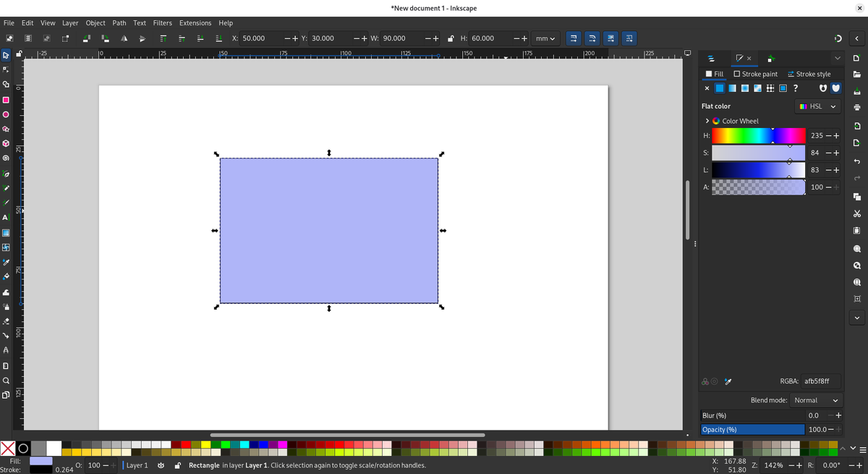Open the Blend mode Normal dropdown

[x=816, y=400]
